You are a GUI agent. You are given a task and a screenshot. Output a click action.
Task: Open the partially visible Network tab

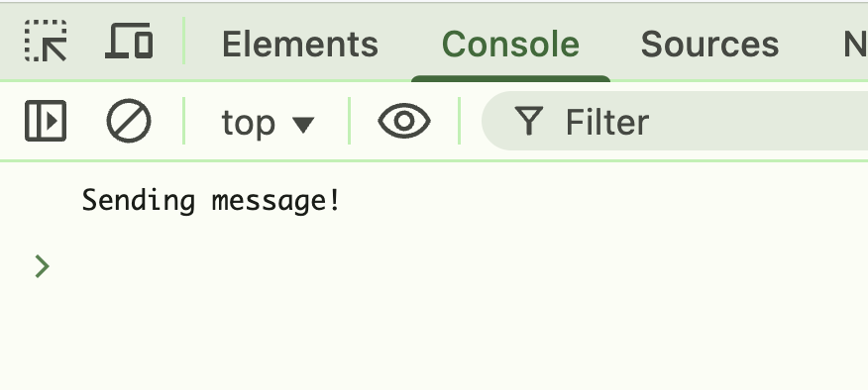(855, 45)
